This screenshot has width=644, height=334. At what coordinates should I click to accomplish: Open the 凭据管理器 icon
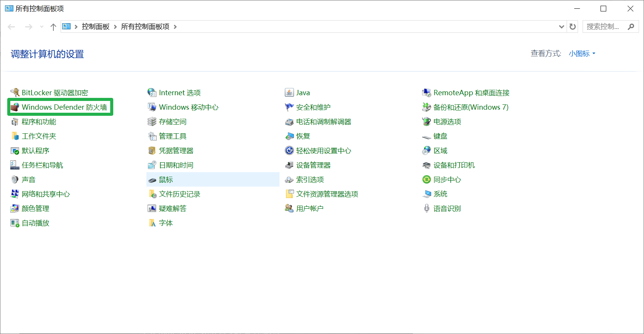tap(152, 150)
